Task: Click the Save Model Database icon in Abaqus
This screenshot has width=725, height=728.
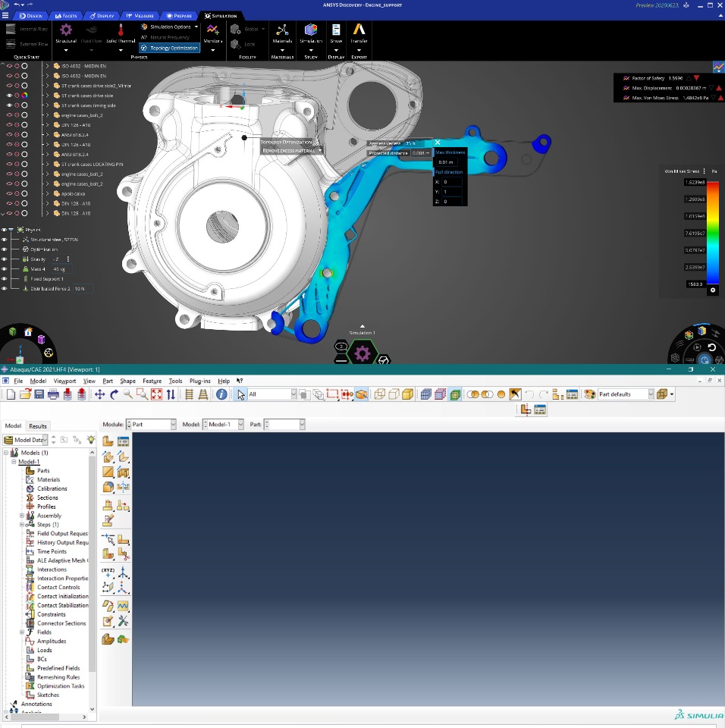Action: 39,394
